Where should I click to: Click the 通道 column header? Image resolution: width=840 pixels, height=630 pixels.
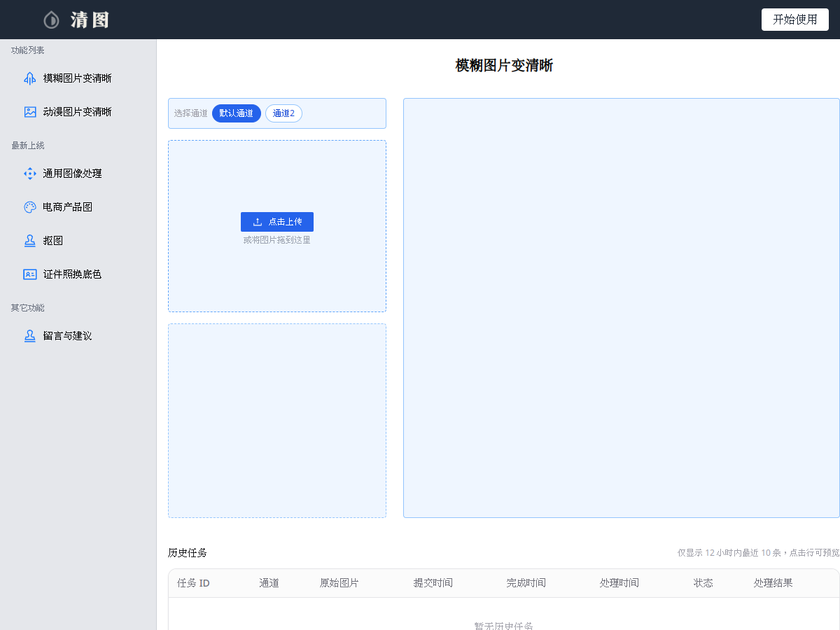tap(269, 583)
